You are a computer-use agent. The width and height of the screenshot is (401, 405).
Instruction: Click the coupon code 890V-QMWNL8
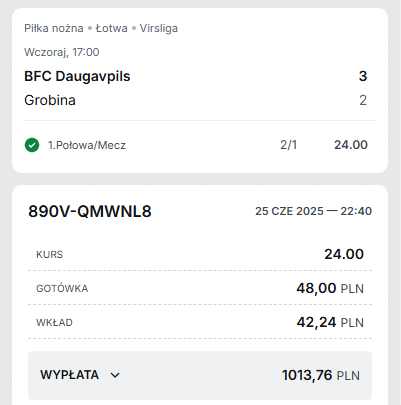pos(90,211)
